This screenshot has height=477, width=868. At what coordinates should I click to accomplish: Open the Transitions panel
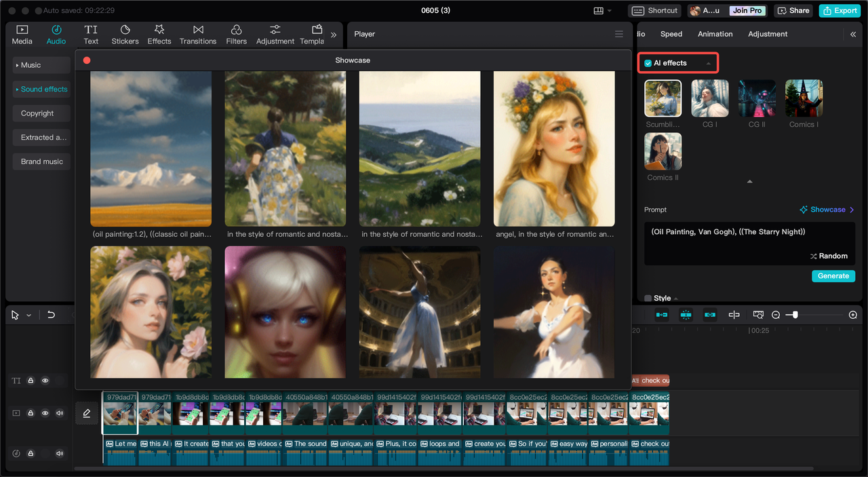point(198,35)
